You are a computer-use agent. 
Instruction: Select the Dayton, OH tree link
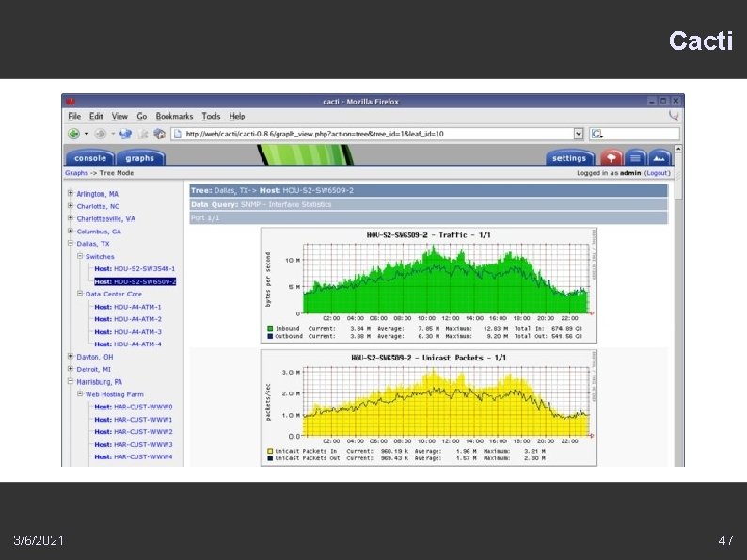point(95,357)
